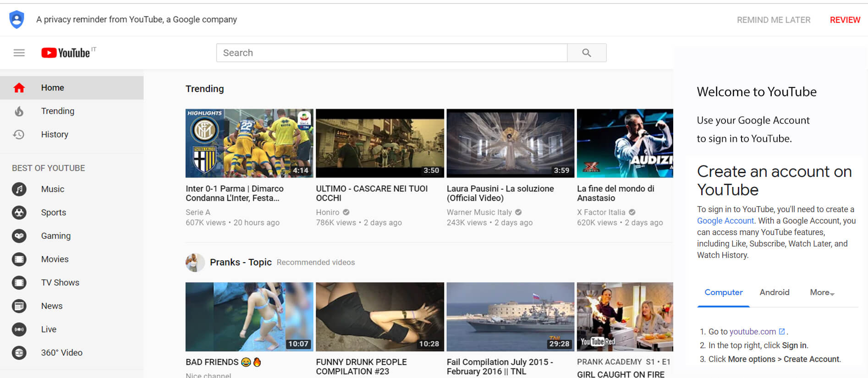Switch to the Computer tab
Screen dimensions: 868x378
(723, 292)
